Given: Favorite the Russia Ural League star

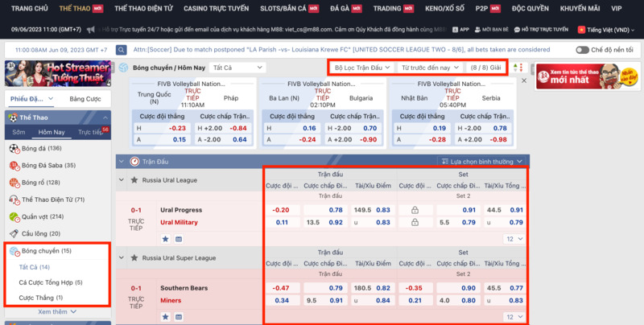Looking at the screenshot, I should point(134,180).
